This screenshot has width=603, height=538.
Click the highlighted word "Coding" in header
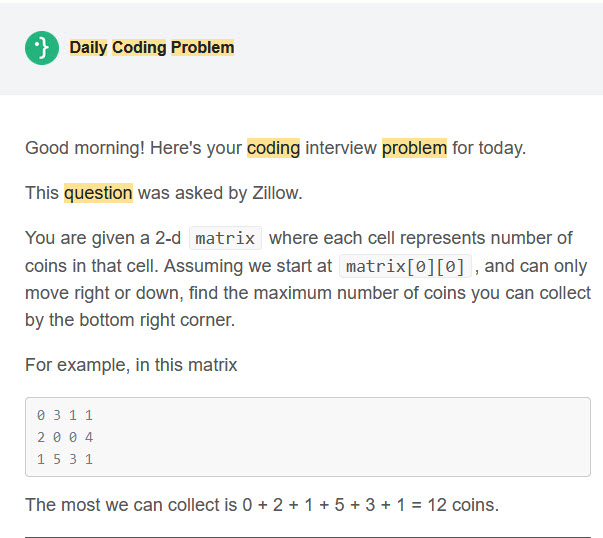pyautogui.click(x=139, y=48)
